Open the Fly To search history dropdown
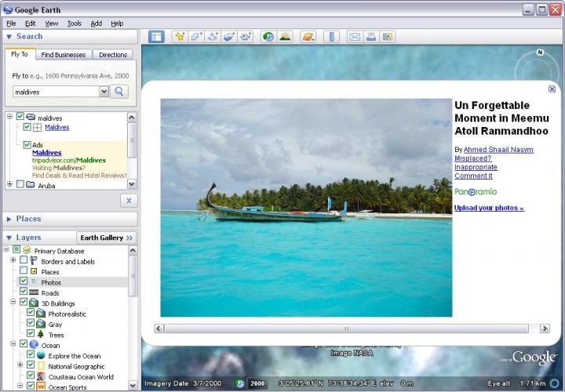The image size is (565, 392). [104, 92]
